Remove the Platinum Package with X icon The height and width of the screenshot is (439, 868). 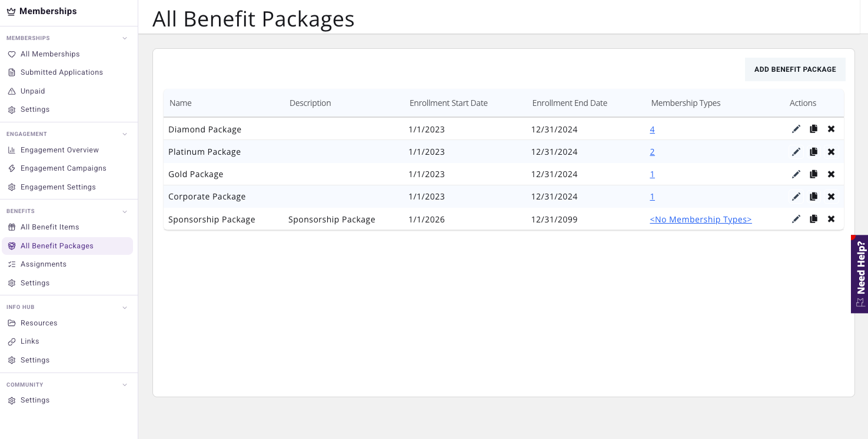coord(831,152)
